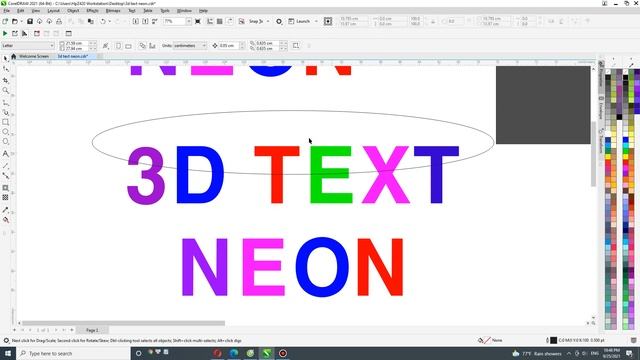Select the Crop tool
This screenshot has height=360, width=640.
pyautogui.click(x=6, y=80)
